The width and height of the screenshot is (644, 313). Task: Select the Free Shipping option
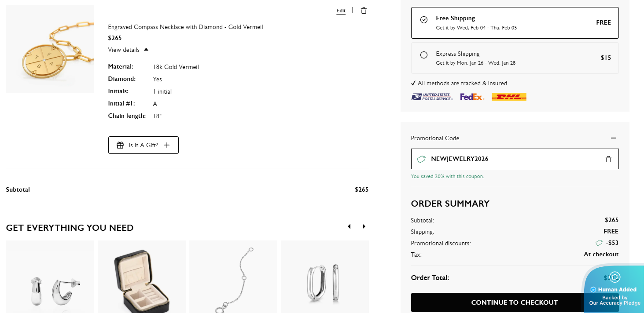[x=424, y=20]
